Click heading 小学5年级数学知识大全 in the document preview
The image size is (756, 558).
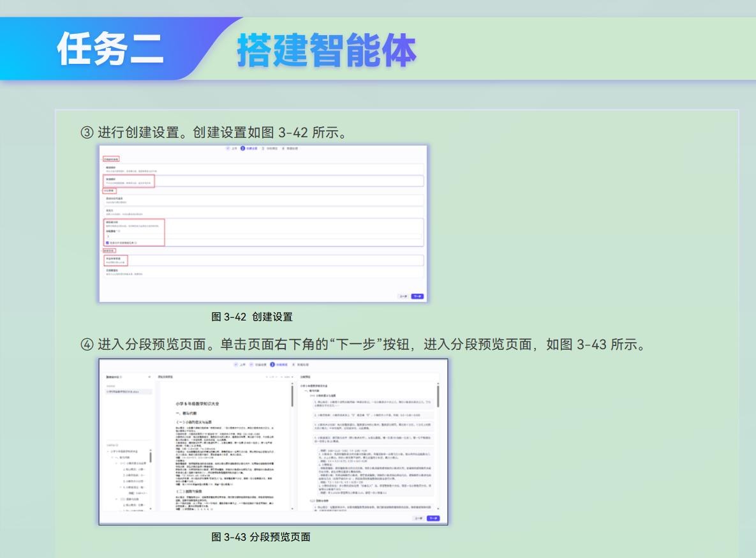coord(198,403)
